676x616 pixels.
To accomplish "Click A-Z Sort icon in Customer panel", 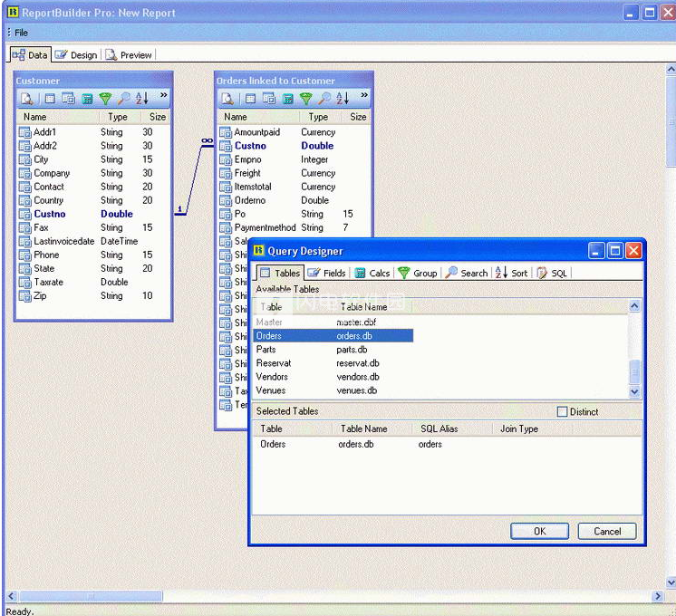I will point(142,99).
